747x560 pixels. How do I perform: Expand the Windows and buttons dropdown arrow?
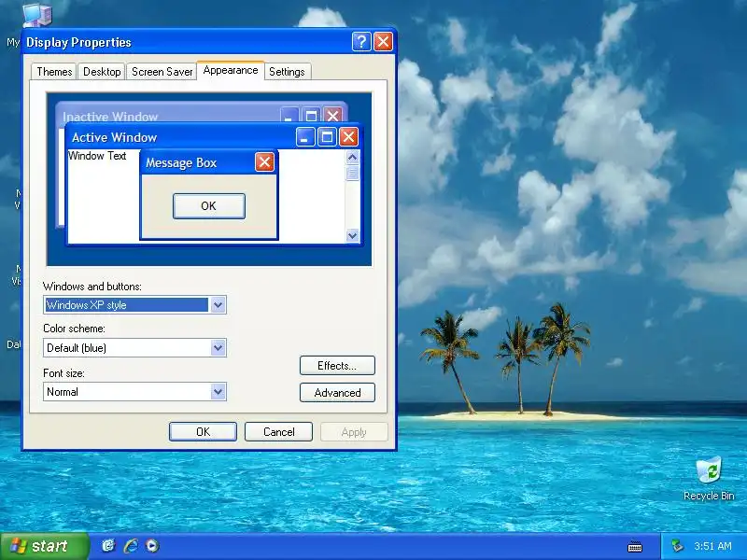[x=218, y=305]
